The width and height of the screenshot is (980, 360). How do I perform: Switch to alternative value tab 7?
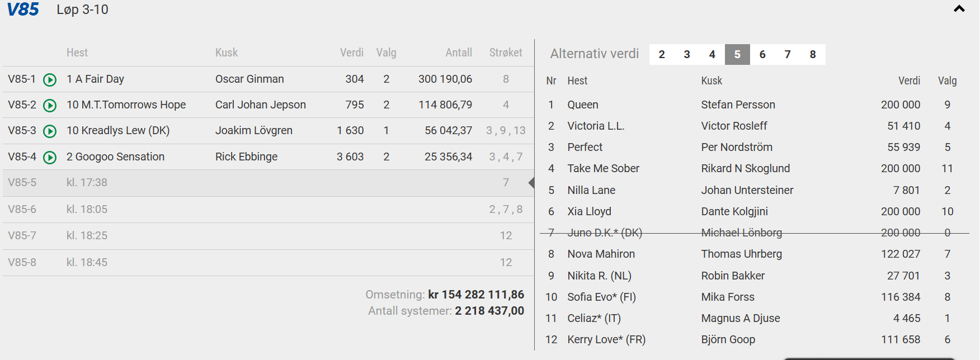[x=788, y=54]
